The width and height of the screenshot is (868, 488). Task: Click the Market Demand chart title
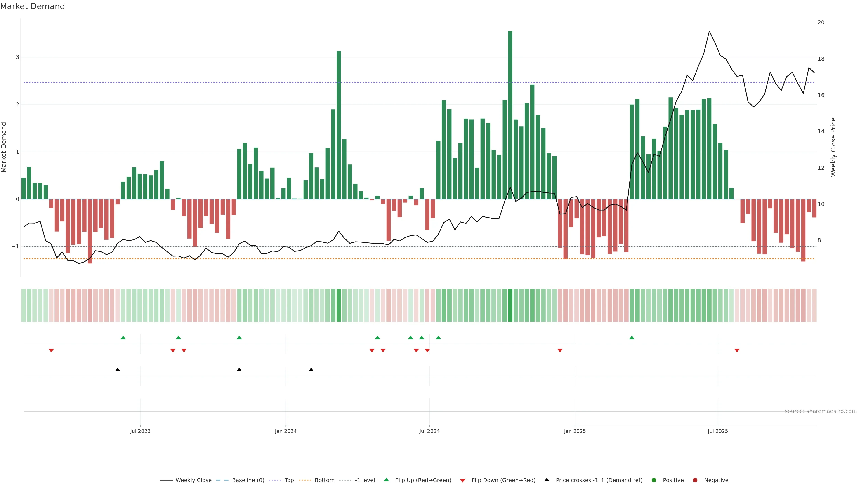(32, 6)
